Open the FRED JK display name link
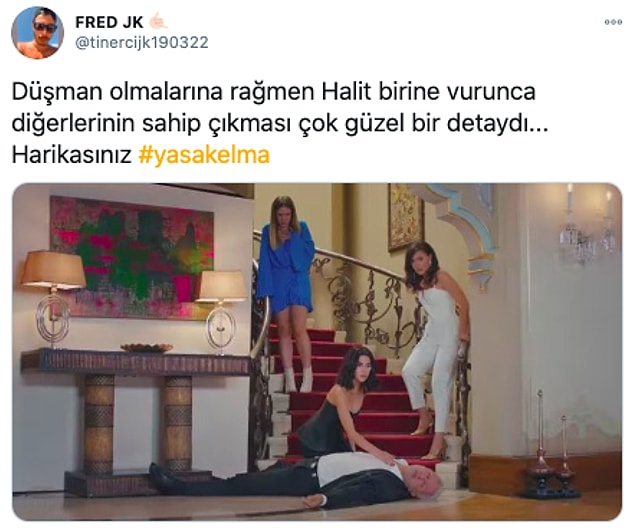The height and width of the screenshot is (532, 635). point(109,22)
